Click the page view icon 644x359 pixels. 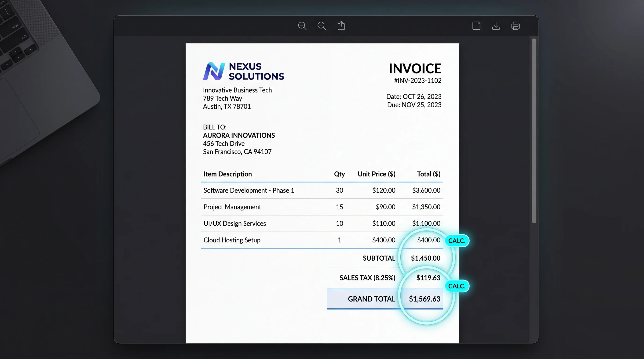476,26
